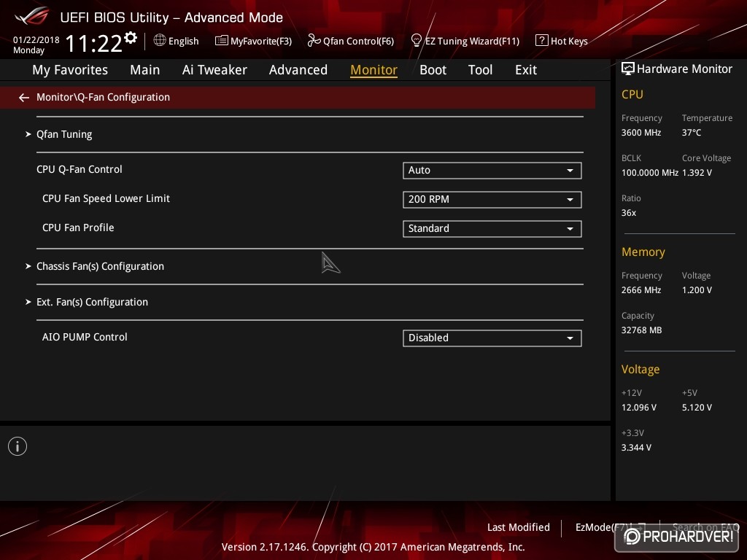
Task: Click the EZ Tuning Wizard bulb icon
Action: [x=416, y=41]
